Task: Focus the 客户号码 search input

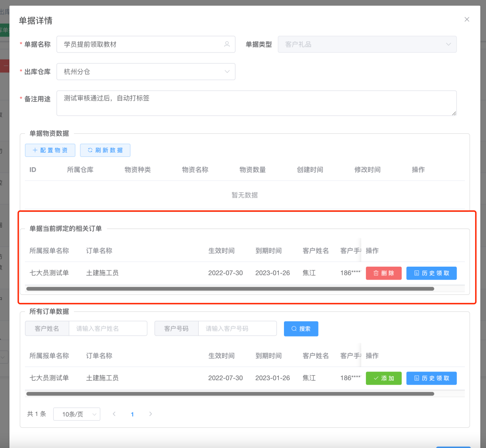Action: pos(237,329)
